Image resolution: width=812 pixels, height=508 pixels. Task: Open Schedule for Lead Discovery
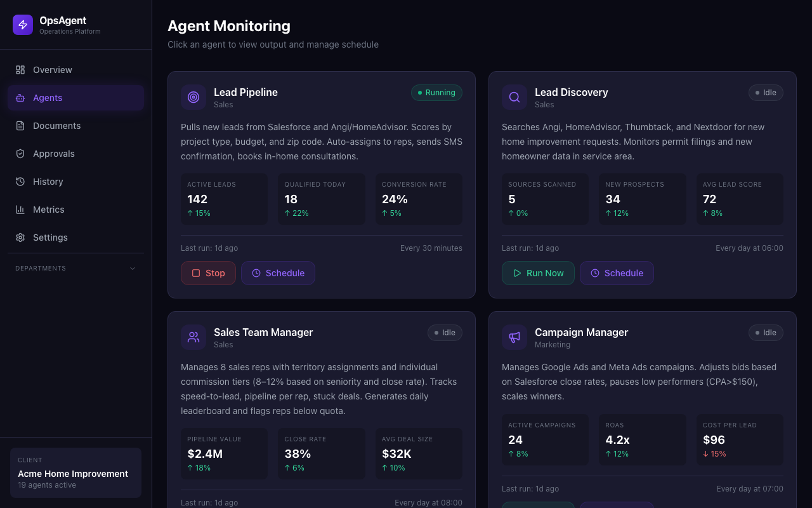click(617, 272)
